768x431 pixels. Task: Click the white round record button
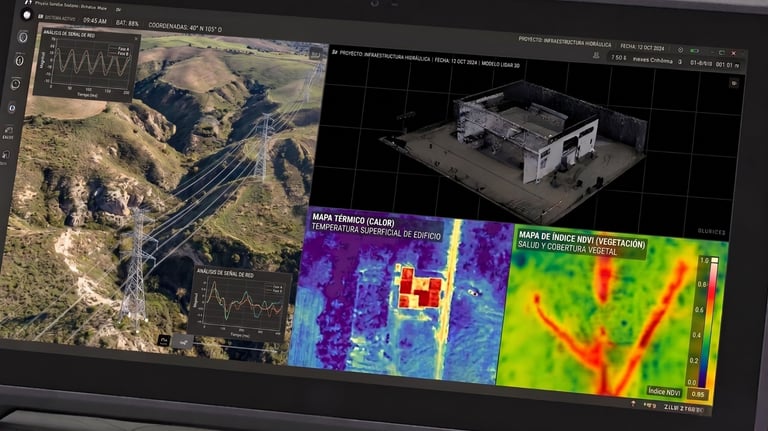(x=27, y=15)
